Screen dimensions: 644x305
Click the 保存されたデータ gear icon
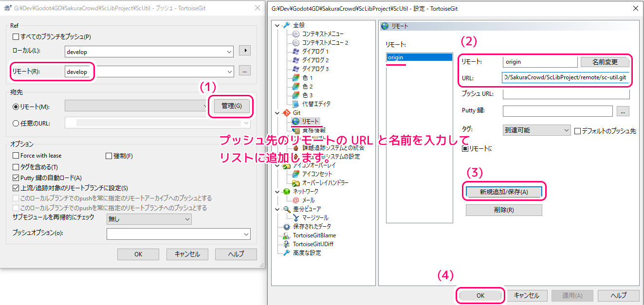tap(287, 227)
